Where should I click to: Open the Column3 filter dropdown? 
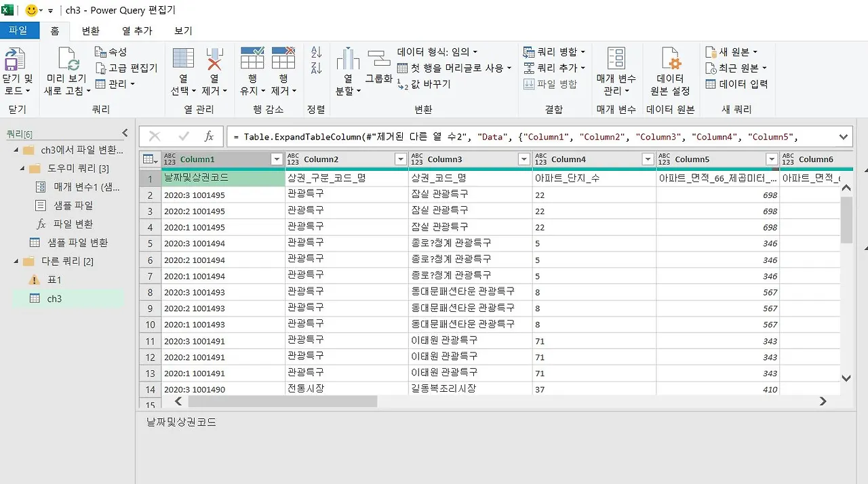pyautogui.click(x=524, y=159)
